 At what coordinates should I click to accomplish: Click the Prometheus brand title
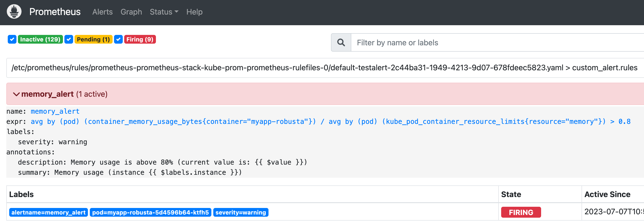(55, 12)
